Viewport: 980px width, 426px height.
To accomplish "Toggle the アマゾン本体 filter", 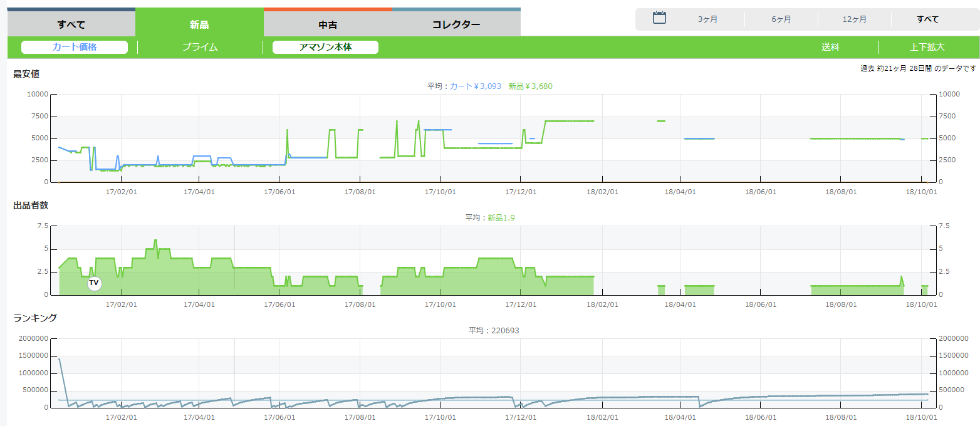I will pos(325,47).
